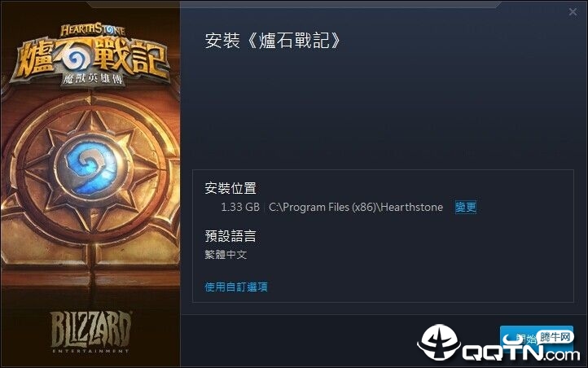This screenshot has width=588, height=368.
Task: Click the QQTN bull head logo
Action: click(439, 343)
